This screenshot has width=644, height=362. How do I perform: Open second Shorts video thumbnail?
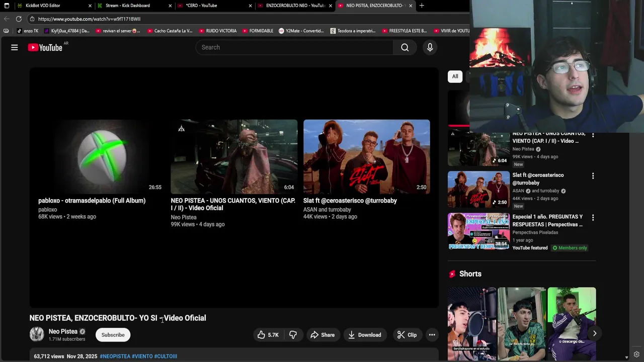click(x=522, y=324)
